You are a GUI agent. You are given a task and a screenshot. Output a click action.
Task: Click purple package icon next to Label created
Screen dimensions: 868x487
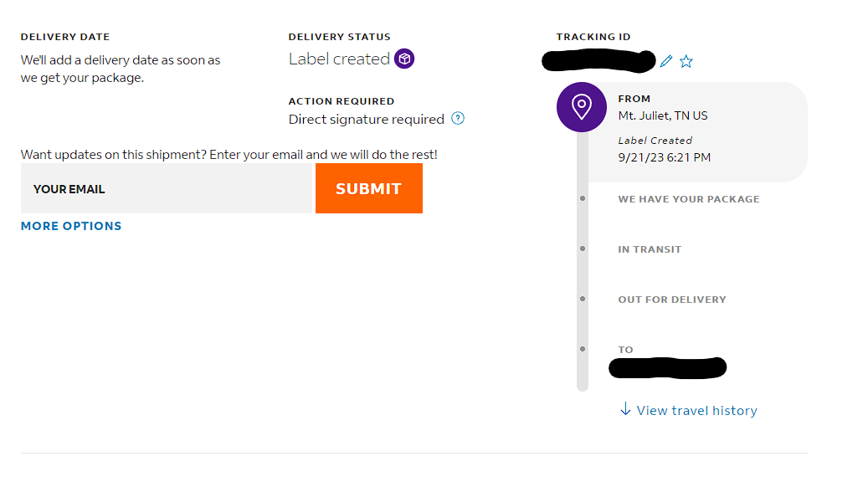point(404,59)
